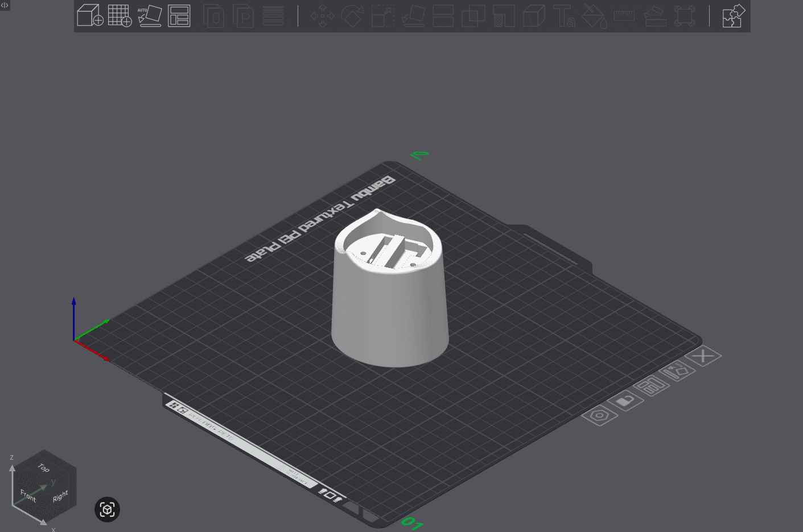The height and width of the screenshot is (532, 803).
Task: Lock the current build plate
Action: tap(625, 400)
